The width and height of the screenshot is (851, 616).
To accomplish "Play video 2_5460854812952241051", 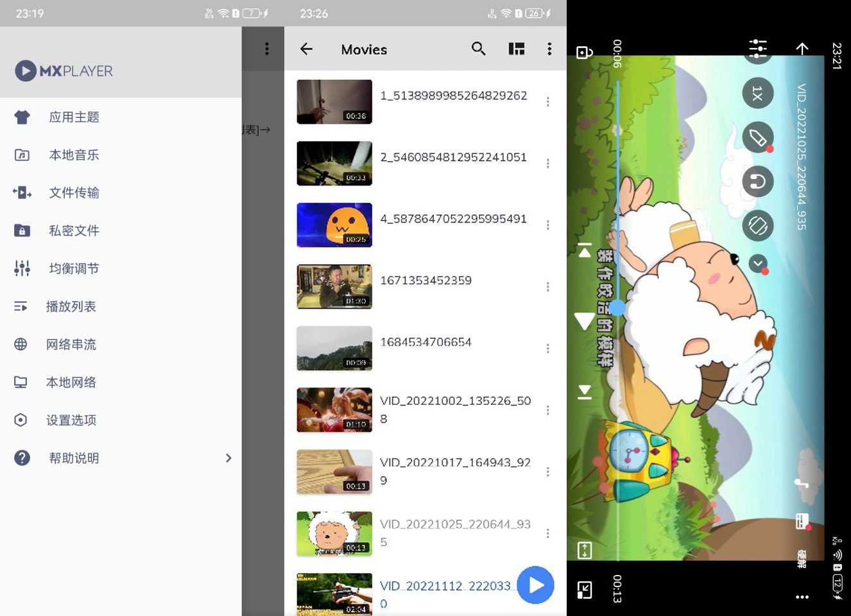I will click(453, 157).
